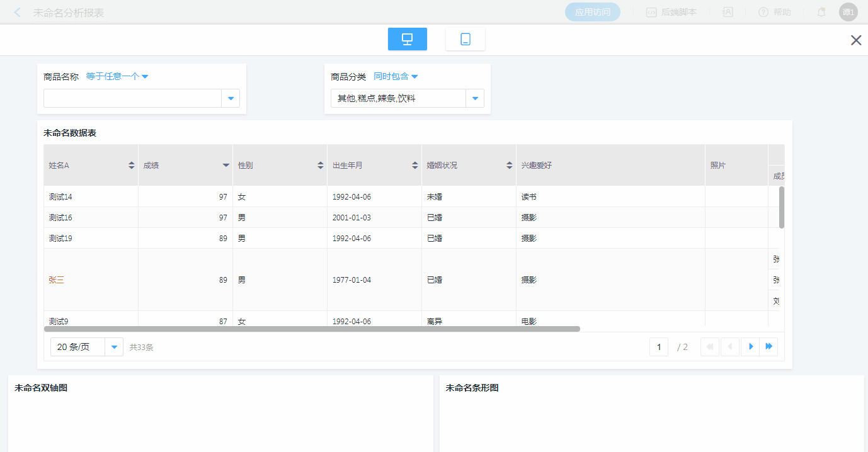Viewport: 868px width, 452px height.
Task: Click the 商品名称 filter input field
Action: (x=132, y=98)
